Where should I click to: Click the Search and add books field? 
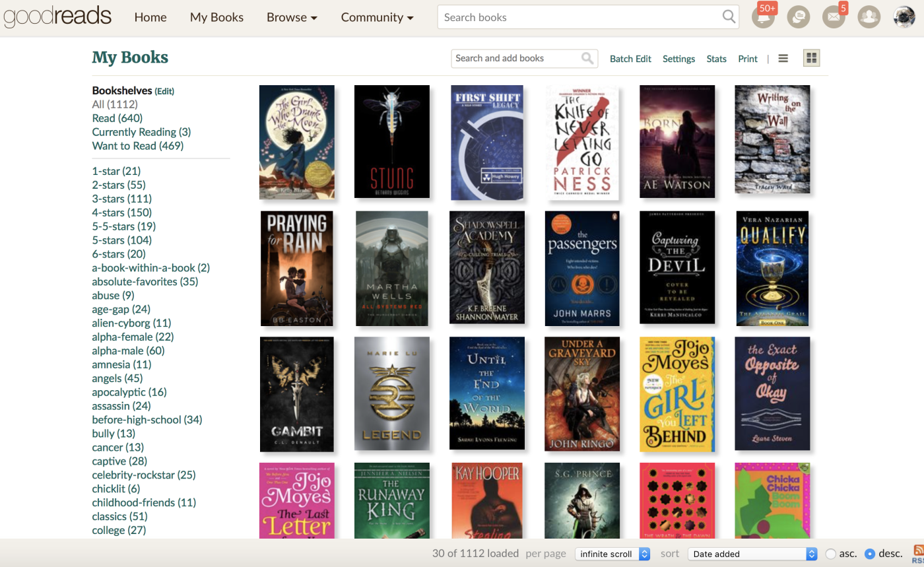pos(515,58)
